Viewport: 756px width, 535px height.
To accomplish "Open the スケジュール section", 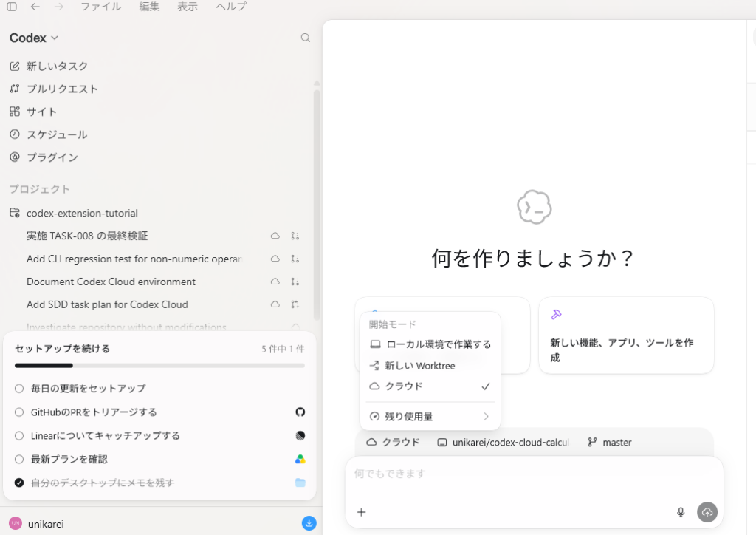I will pyautogui.click(x=48, y=134).
